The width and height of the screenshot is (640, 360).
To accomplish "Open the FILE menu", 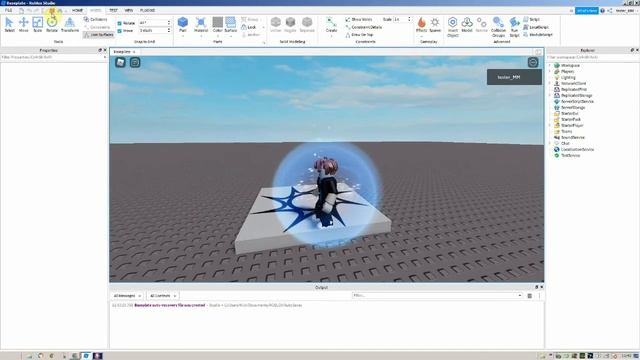I will (8, 10).
